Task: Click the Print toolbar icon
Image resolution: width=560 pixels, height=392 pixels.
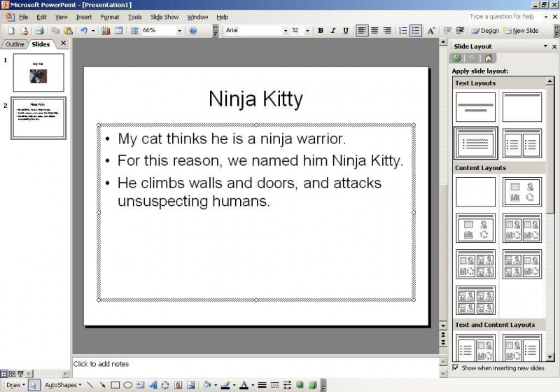Action: click(40, 31)
